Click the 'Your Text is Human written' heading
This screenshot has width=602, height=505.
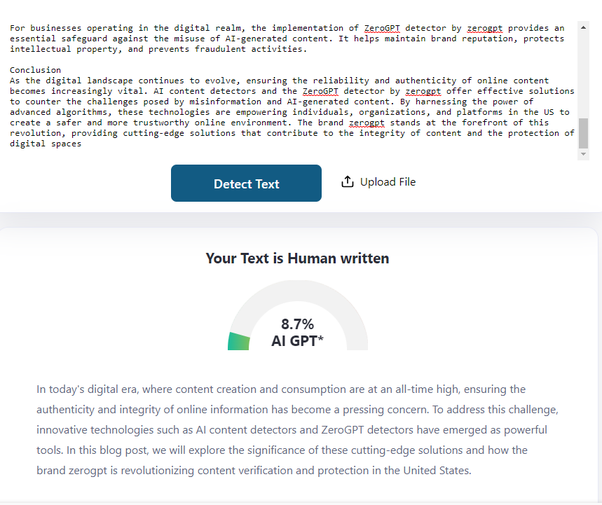click(x=297, y=258)
